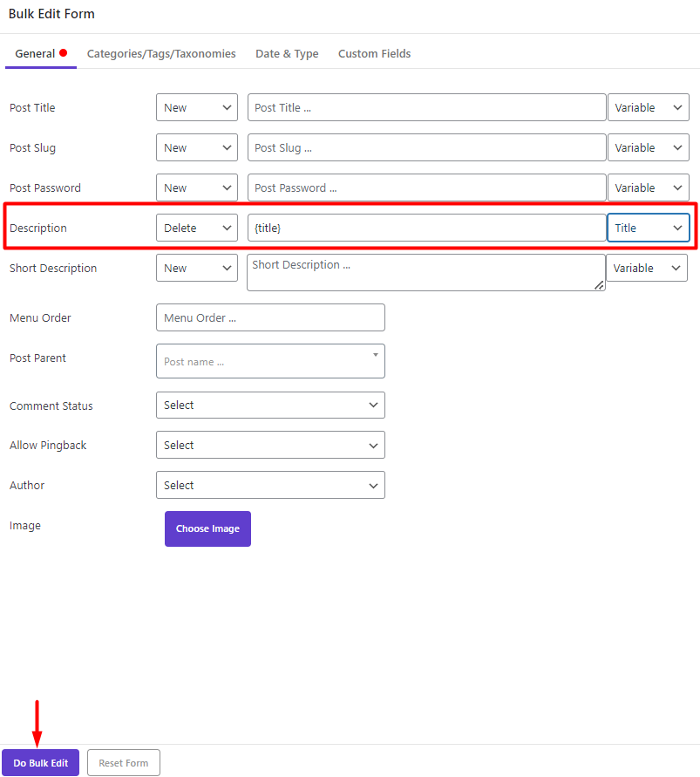This screenshot has width=700, height=777.
Task: Click the Short Description textarea resize handle
Action: (x=599, y=285)
